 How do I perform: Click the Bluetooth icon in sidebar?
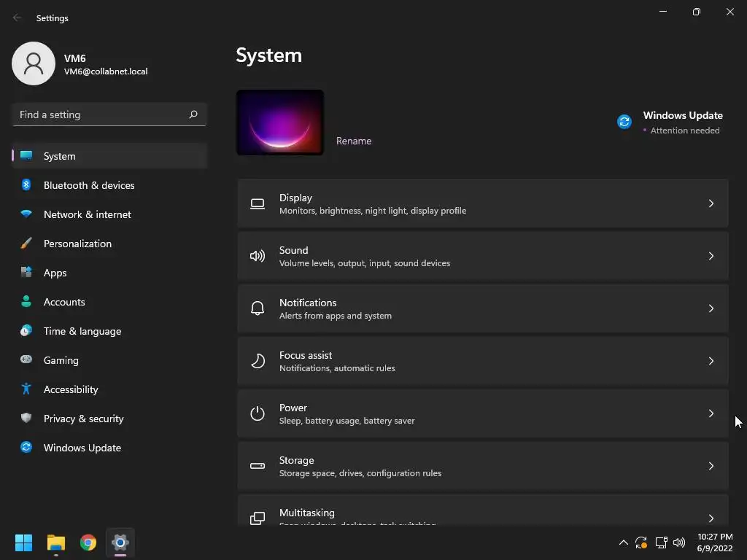26,184
